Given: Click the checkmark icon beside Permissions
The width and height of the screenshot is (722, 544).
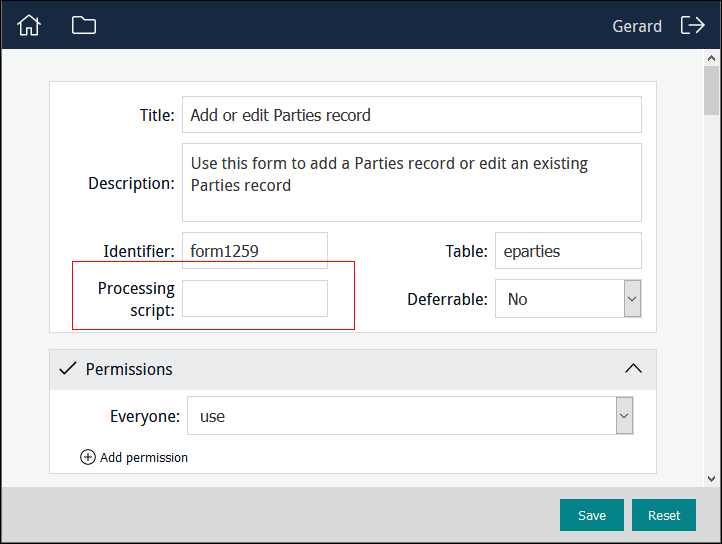Looking at the screenshot, I should point(67,369).
